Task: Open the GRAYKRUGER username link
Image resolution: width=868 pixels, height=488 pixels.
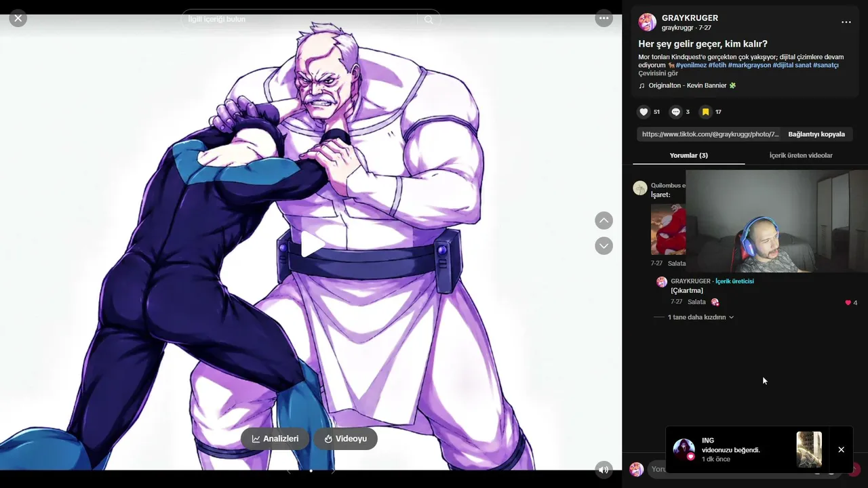Action: pyautogui.click(x=690, y=18)
